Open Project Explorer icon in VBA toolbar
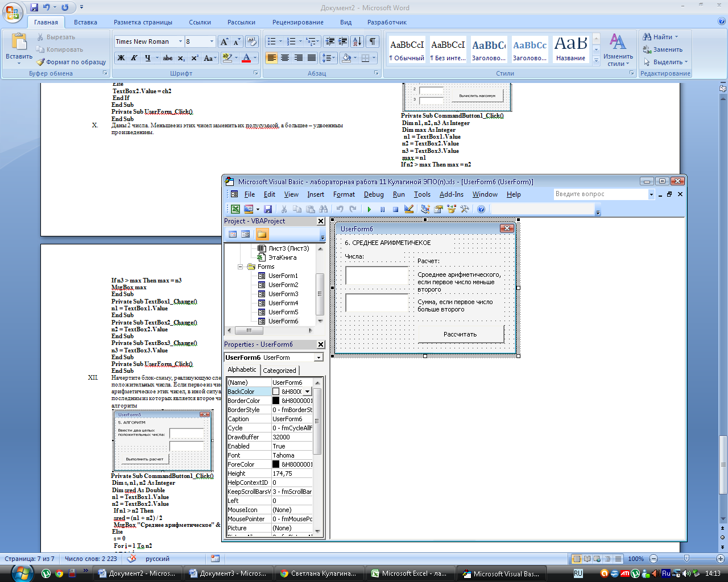The image size is (728, 582). pyautogui.click(x=425, y=209)
